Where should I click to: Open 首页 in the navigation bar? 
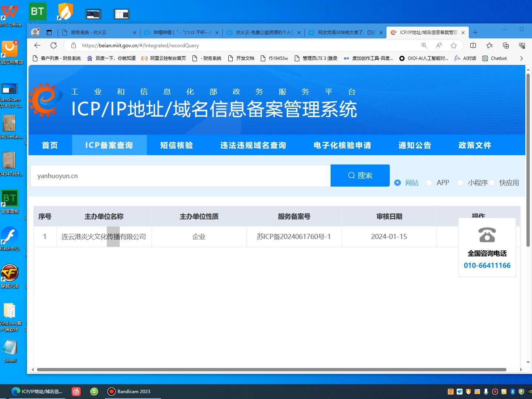tap(50, 145)
